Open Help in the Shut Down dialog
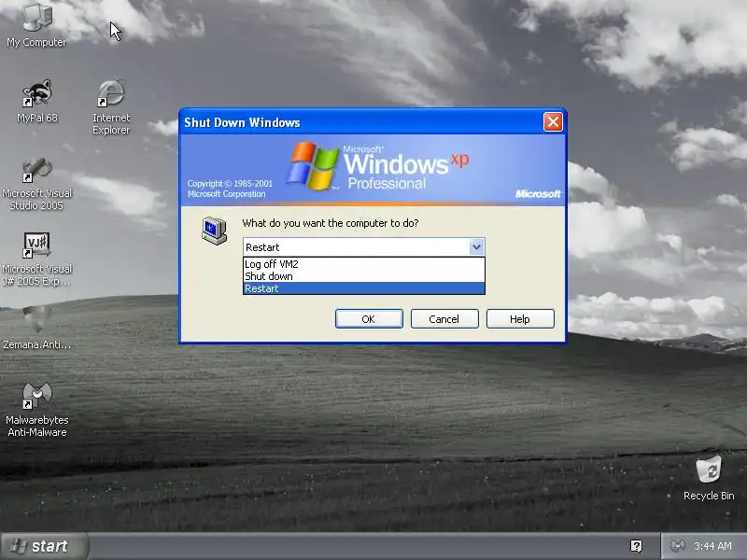Image resolution: width=747 pixels, height=560 pixels. (x=520, y=319)
